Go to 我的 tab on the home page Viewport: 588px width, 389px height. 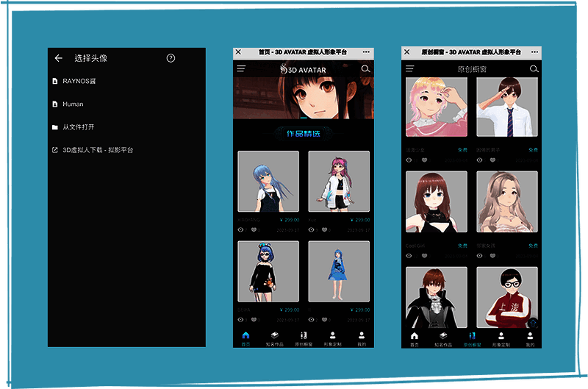pos(361,339)
